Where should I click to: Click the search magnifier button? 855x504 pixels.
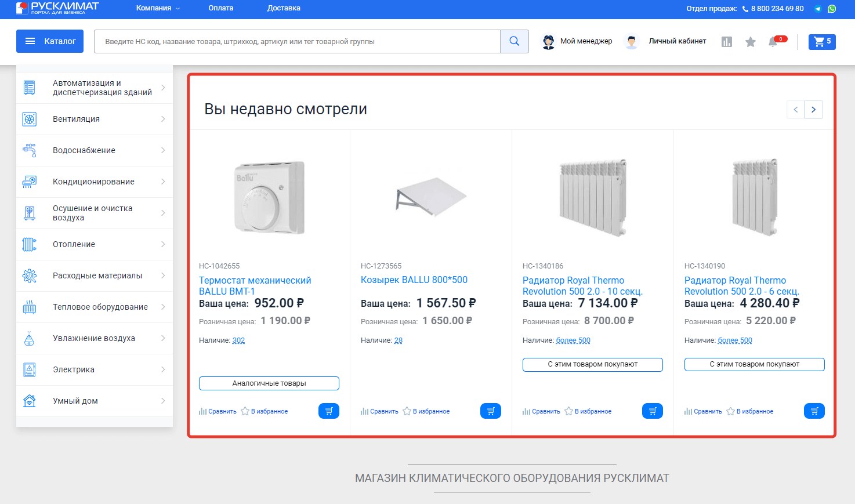pyautogui.click(x=515, y=41)
